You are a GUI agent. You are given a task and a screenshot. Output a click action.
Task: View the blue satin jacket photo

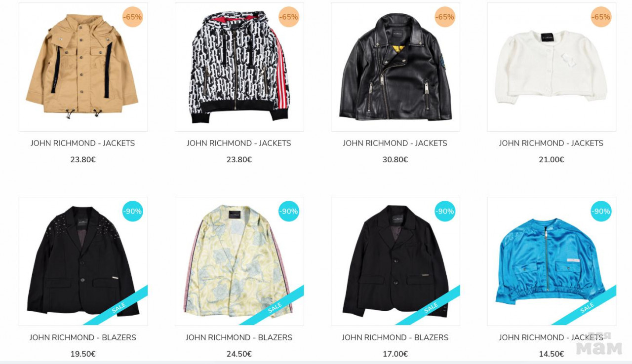click(552, 261)
